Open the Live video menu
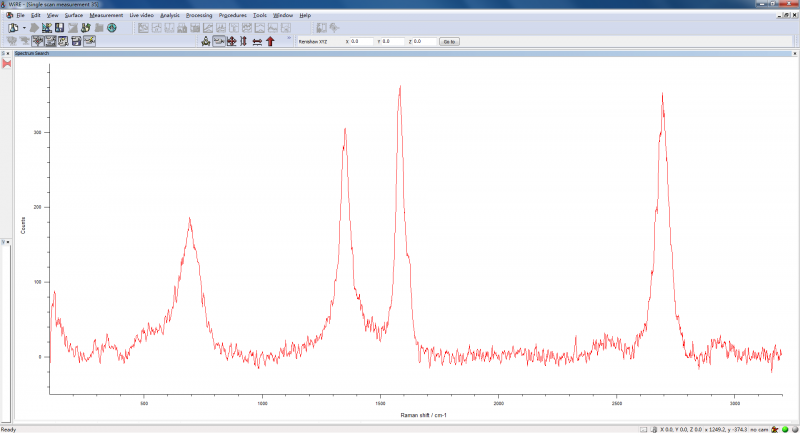This screenshot has width=800, height=433. (141, 16)
